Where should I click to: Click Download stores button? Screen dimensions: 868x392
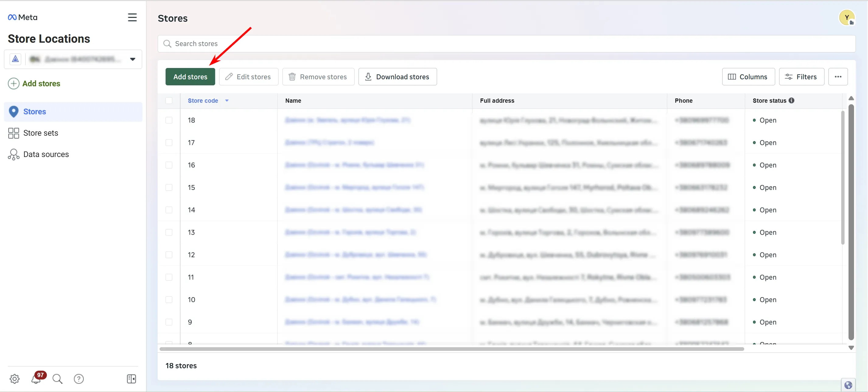pyautogui.click(x=397, y=77)
